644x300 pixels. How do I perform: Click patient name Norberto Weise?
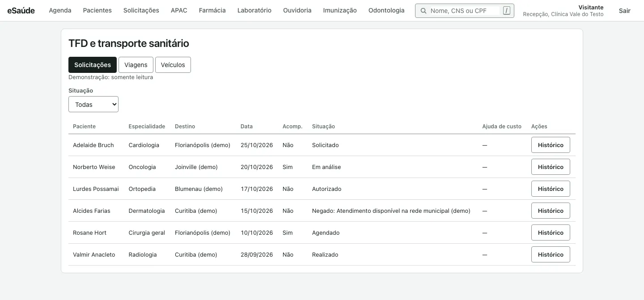(94, 167)
